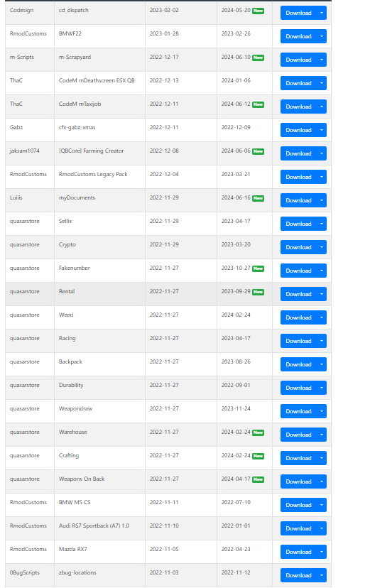The width and height of the screenshot is (370, 588).
Task: Open dropdown caret for zbug-locations download
Action: coord(322,575)
